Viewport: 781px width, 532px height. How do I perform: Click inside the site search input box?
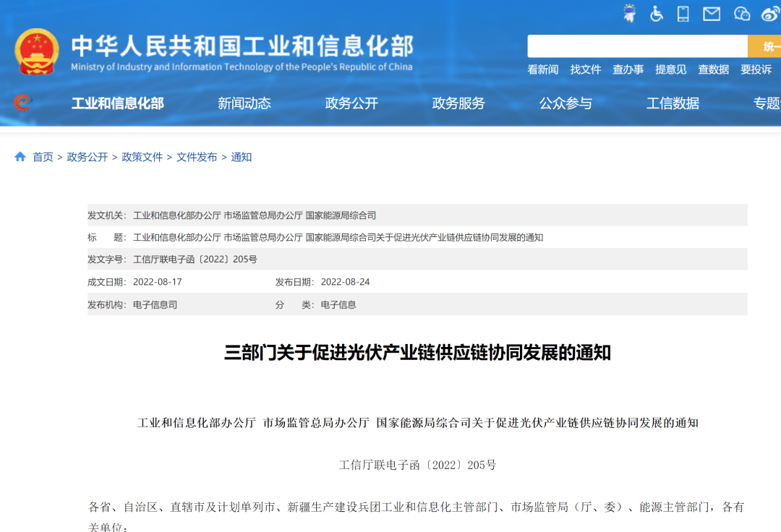coord(636,46)
